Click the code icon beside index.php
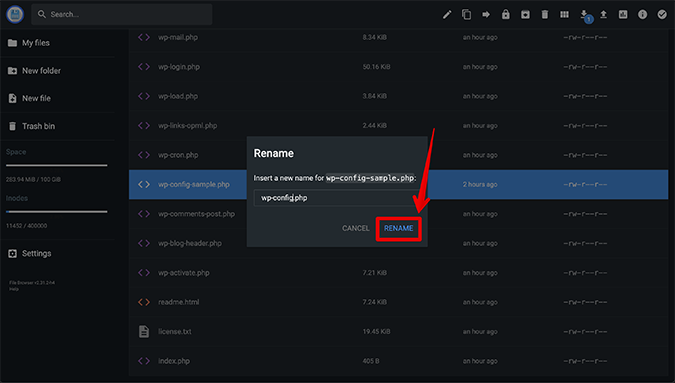The image size is (675, 383). point(144,361)
